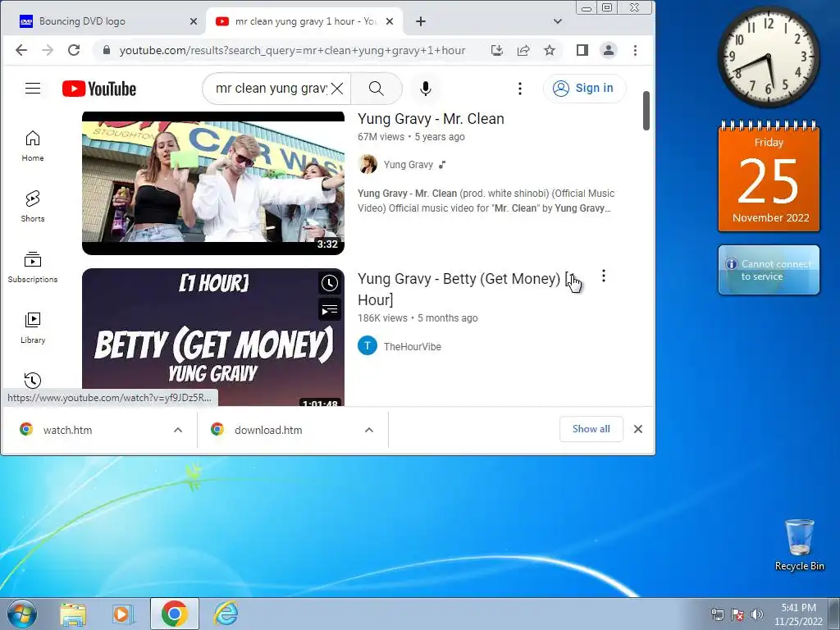Click the taskbar clock 5:41 PM

click(x=798, y=614)
